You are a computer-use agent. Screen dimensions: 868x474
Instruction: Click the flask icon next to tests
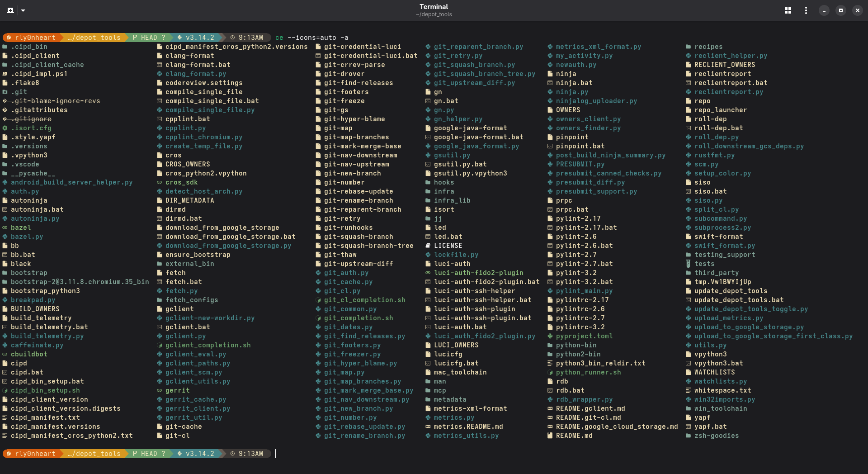[688, 264]
